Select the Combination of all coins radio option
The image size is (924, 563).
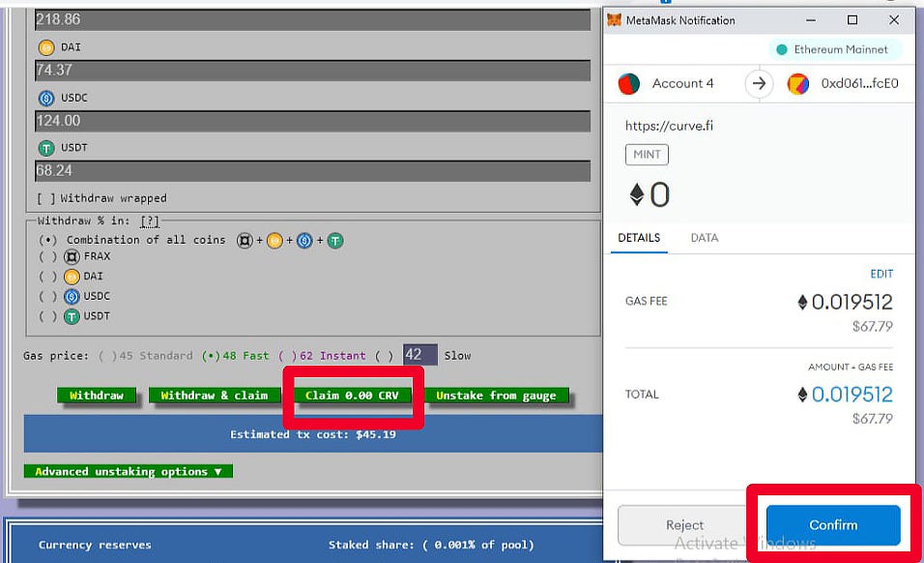(x=47, y=240)
